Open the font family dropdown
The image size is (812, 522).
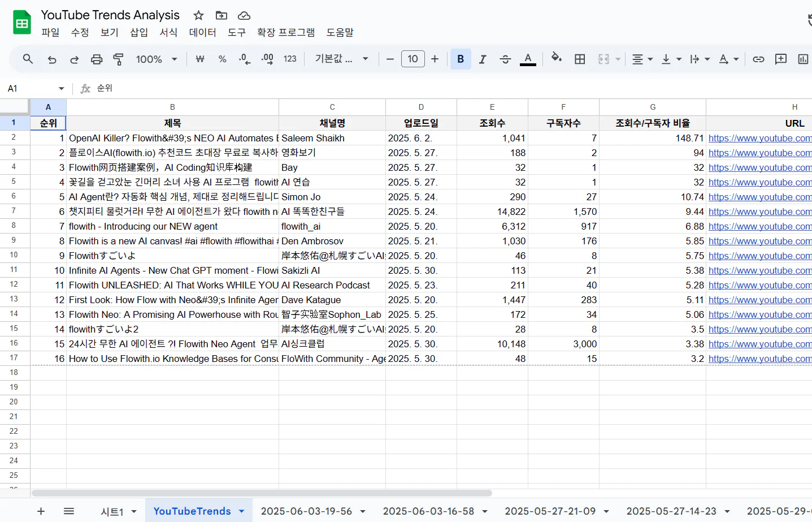coord(342,59)
